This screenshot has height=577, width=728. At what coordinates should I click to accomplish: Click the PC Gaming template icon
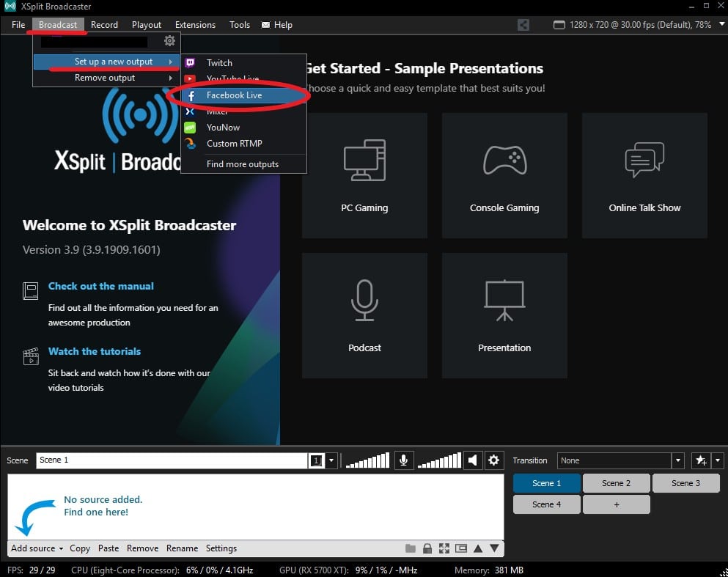pos(364,160)
